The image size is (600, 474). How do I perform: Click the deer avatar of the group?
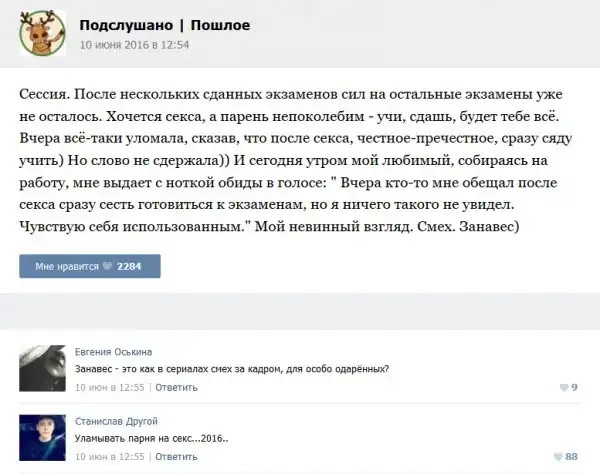click(42, 34)
